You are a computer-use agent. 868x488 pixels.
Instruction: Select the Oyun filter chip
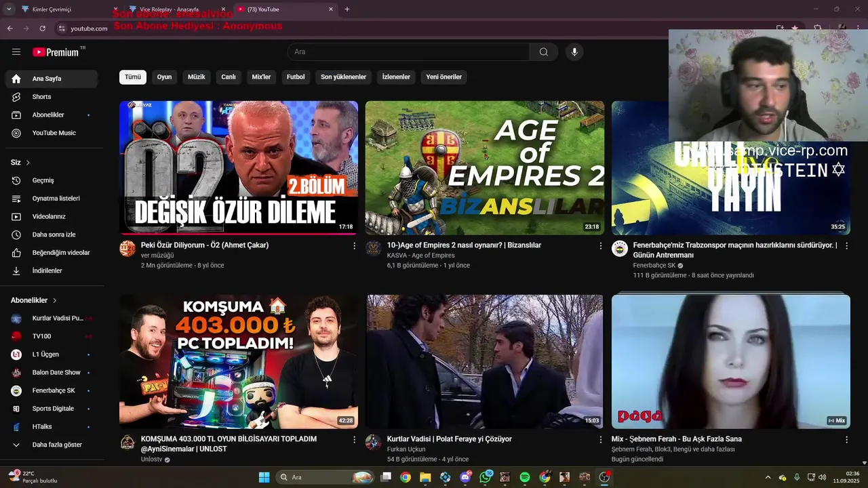coord(165,77)
